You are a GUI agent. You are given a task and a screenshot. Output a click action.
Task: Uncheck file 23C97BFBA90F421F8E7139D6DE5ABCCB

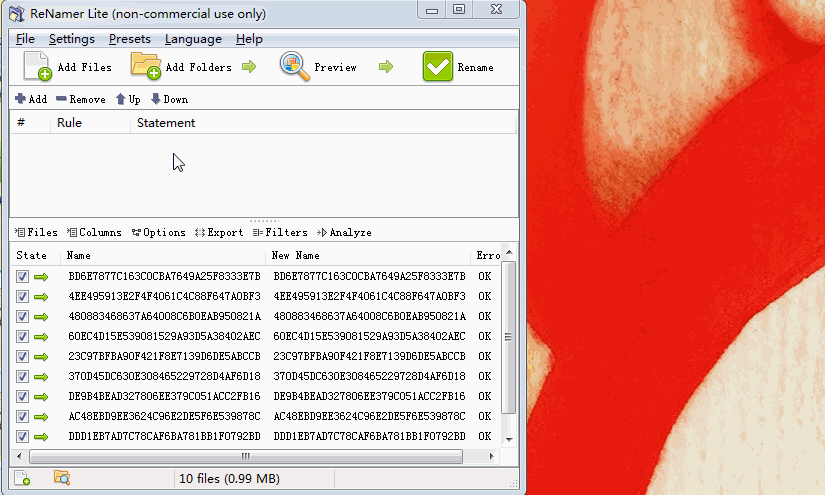(22, 356)
